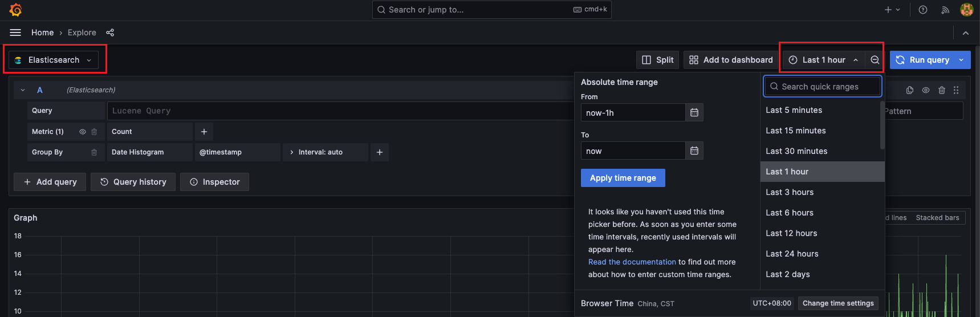The height and width of the screenshot is (317, 980).
Task: Collapse query row A with the chevron
Action: [x=23, y=90]
